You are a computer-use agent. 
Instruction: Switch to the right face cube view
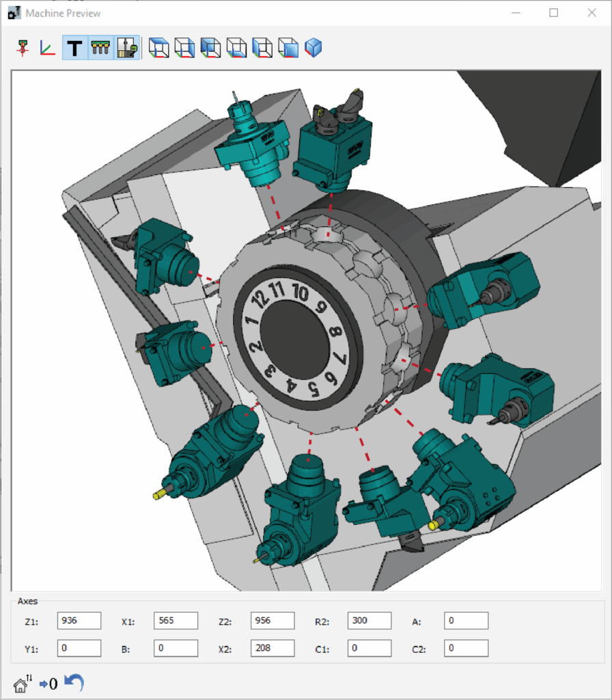[184, 48]
